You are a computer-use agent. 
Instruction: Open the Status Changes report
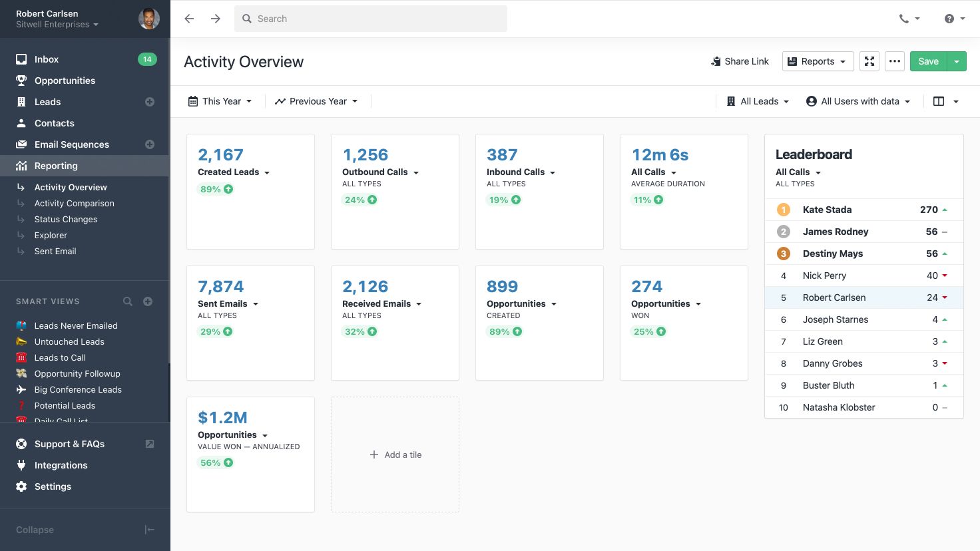click(x=65, y=219)
